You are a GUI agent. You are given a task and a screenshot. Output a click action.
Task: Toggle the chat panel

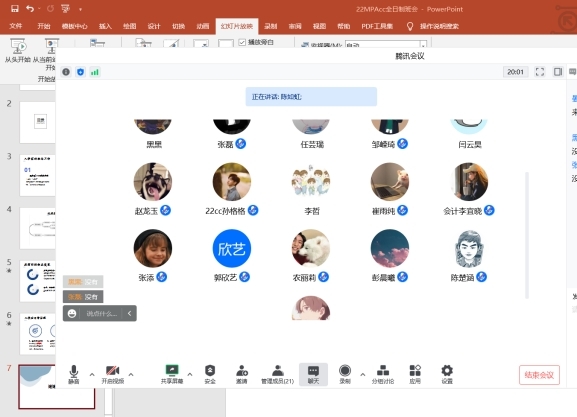point(313,374)
